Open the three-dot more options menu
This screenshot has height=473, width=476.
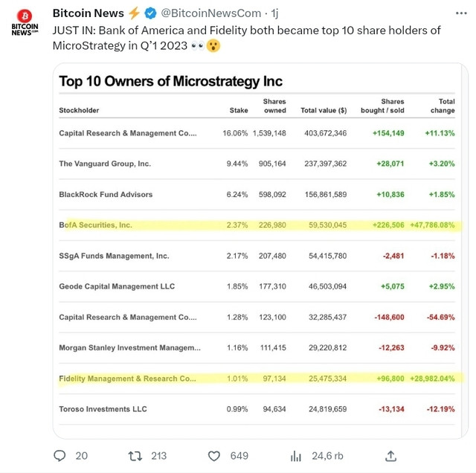click(461, 13)
